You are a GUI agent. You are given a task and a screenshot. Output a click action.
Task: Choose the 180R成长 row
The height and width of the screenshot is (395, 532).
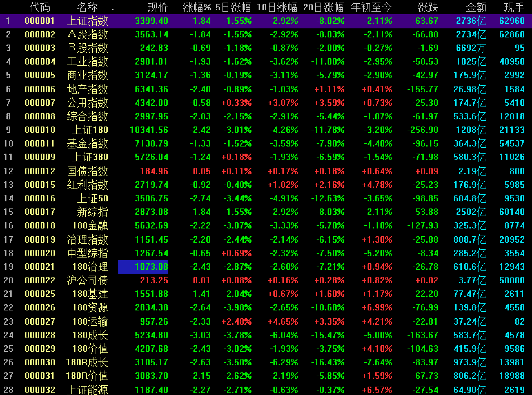87,362
